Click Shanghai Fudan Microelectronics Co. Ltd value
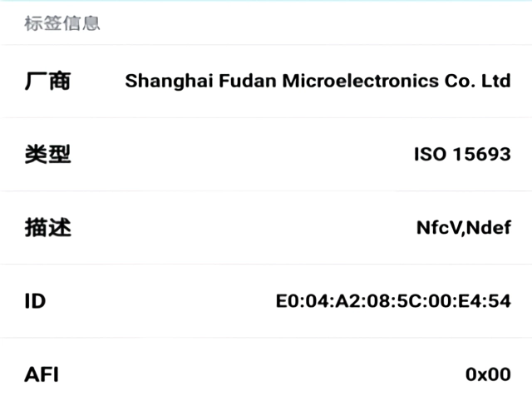532x401 pixels. click(318, 82)
